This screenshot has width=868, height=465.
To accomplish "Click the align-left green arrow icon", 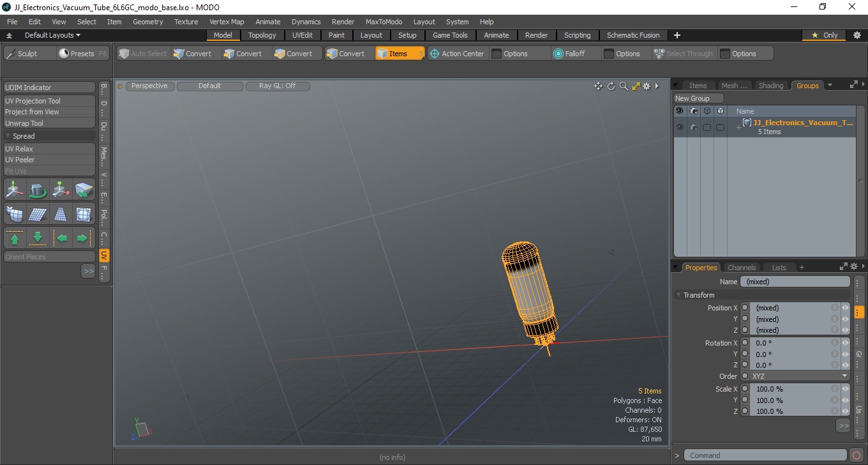I will [x=61, y=238].
